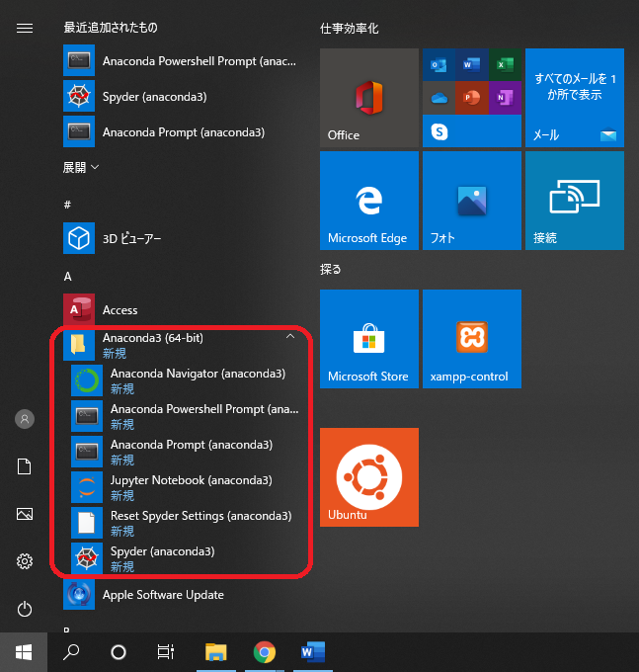The height and width of the screenshot is (672, 639).
Task: Open PowerPoint from the Office tile group
Action: (471, 98)
